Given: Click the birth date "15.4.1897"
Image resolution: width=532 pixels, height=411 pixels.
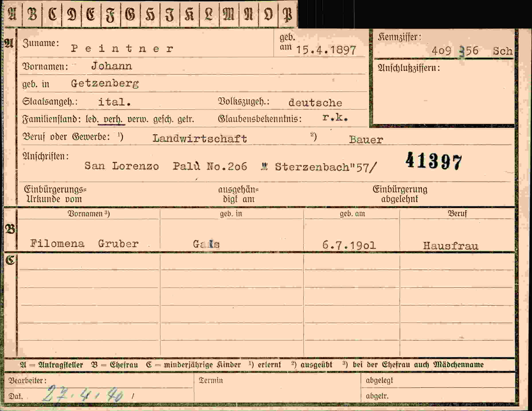Looking at the screenshot, I should point(326,50).
